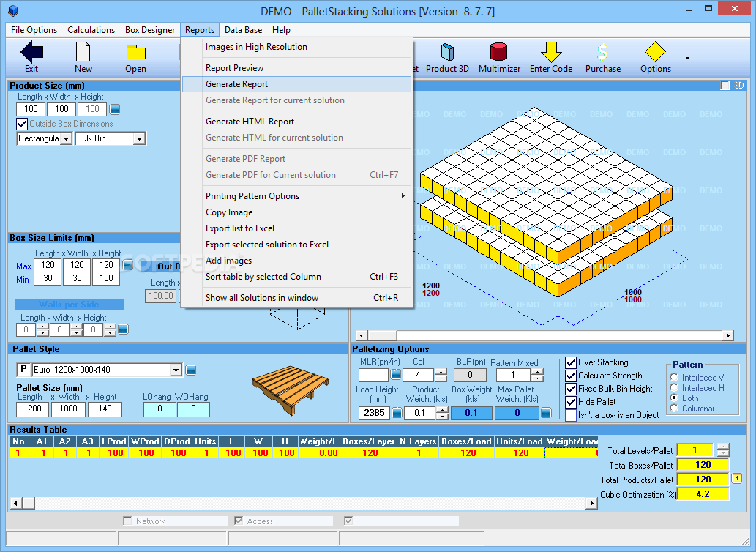This screenshot has height=552, width=756.
Task: Select Export list to Excel
Action: 296,228
